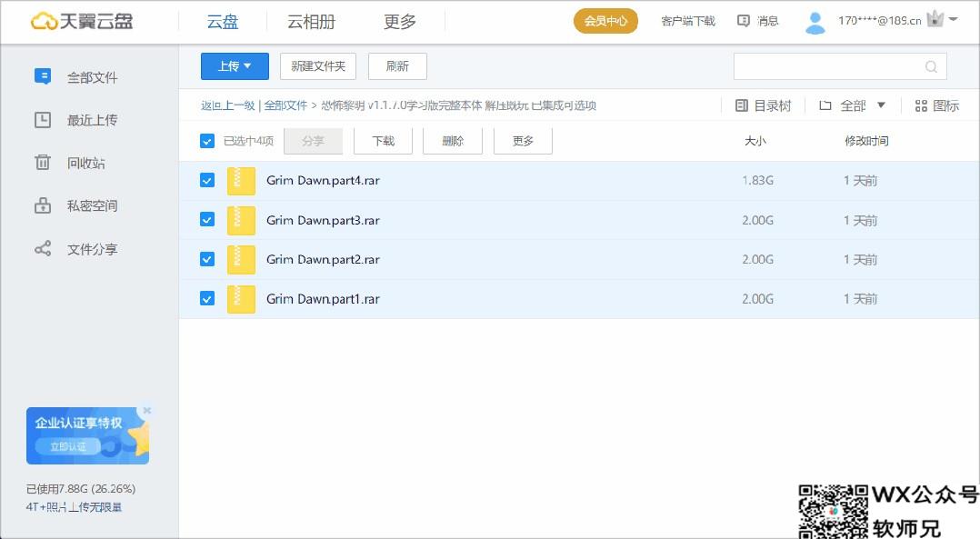The image size is (980, 539).
Task: Click the crown membership icon
Action: (935, 19)
